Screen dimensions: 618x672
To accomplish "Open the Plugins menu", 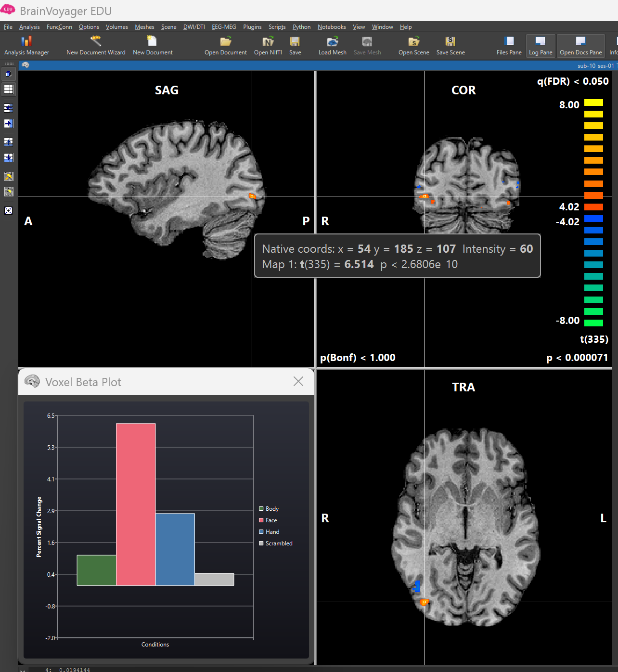I will click(x=252, y=27).
